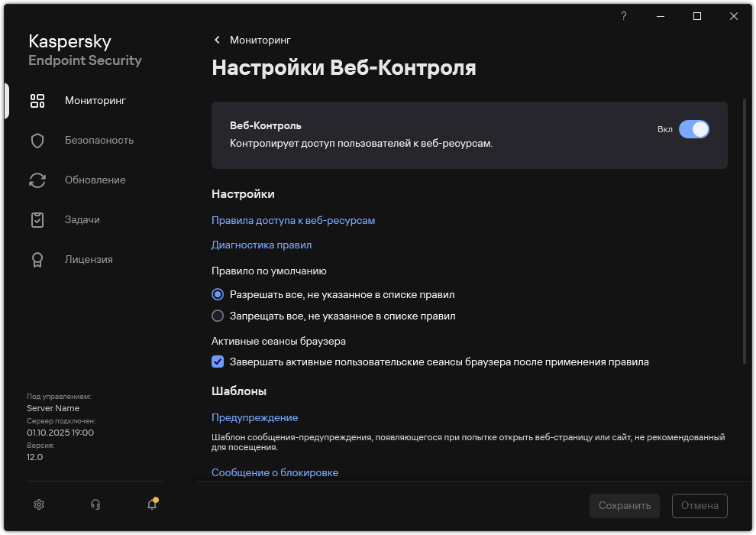Screen dimensions: 756x535
Task: Select the Безопасность shield icon
Action: pos(37,140)
